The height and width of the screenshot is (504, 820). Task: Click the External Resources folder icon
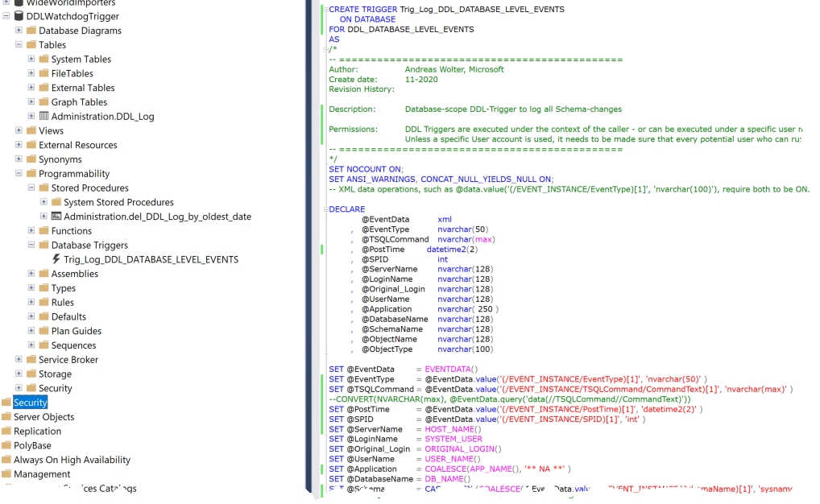31,145
